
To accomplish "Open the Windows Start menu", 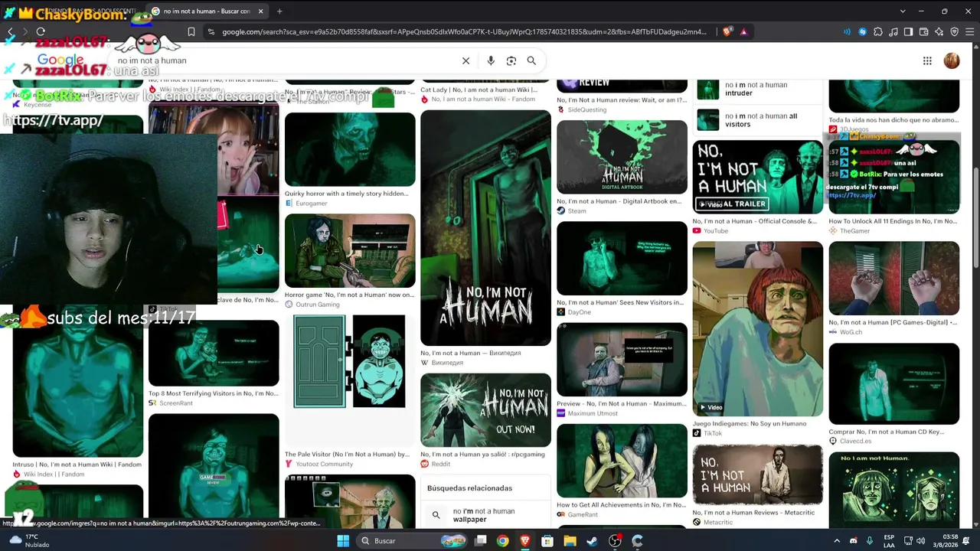I will pyautogui.click(x=343, y=541).
